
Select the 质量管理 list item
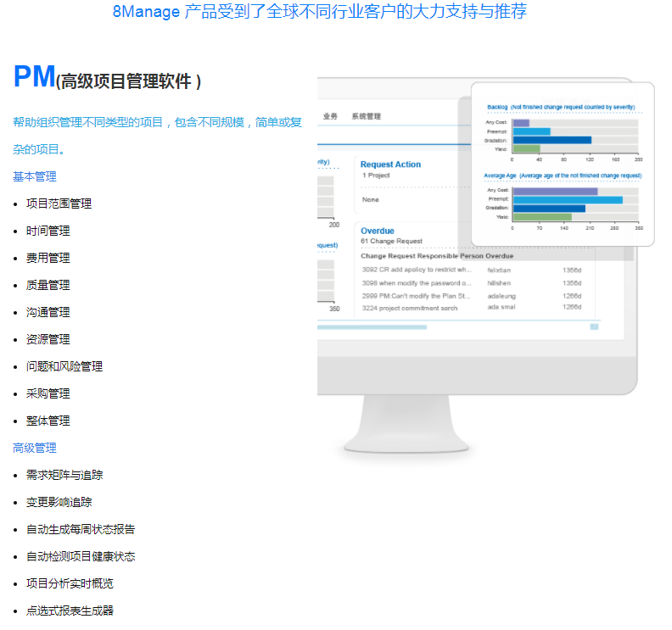48,285
